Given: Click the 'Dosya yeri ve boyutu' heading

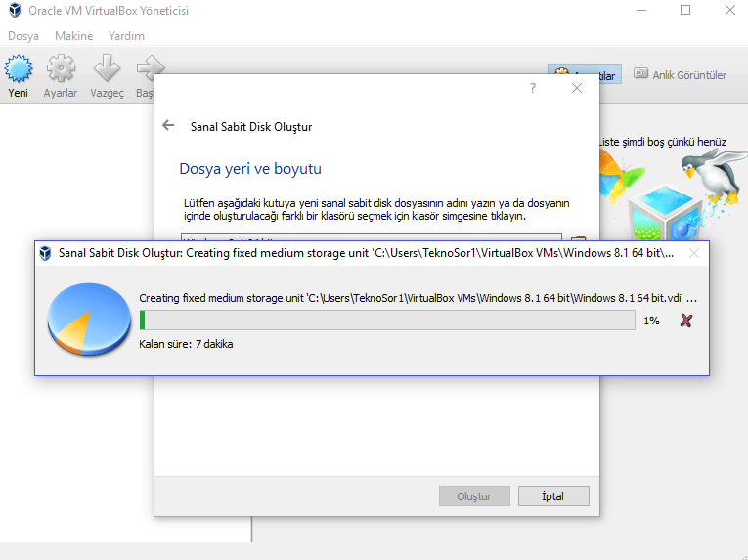Looking at the screenshot, I should [x=250, y=169].
